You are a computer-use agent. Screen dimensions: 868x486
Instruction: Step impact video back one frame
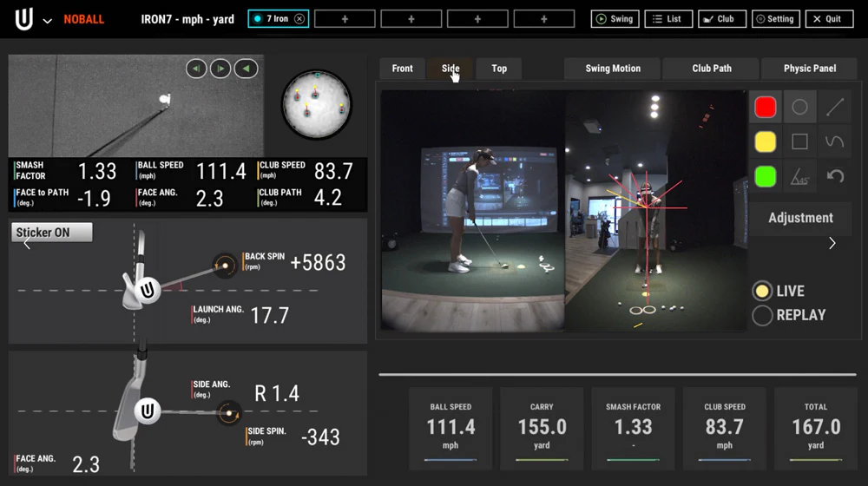coord(196,69)
